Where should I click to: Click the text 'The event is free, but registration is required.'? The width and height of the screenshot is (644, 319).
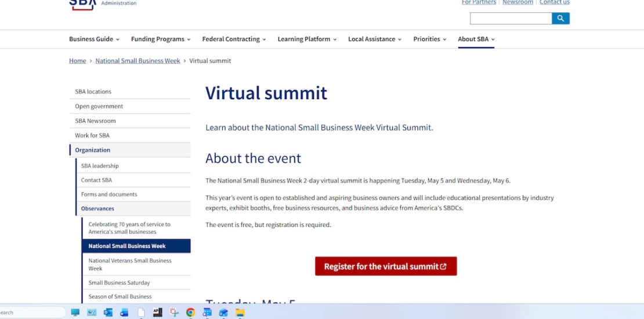click(x=268, y=224)
